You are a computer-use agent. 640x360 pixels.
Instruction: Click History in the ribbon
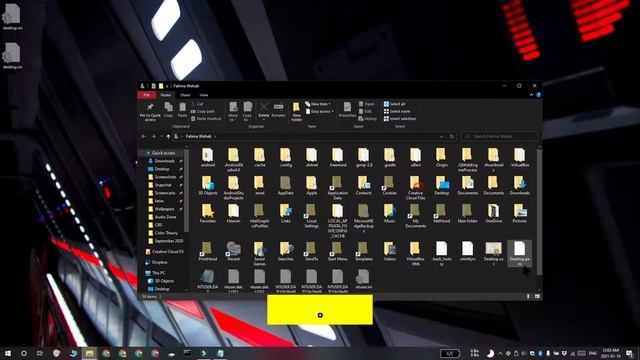point(368,119)
